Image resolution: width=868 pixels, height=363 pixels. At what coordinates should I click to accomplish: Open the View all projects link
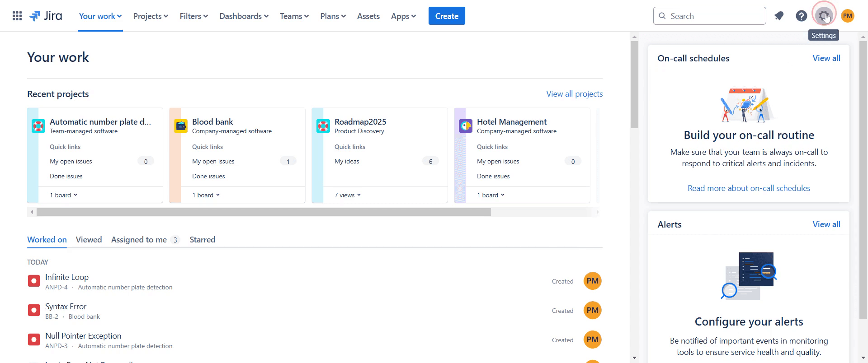click(575, 94)
